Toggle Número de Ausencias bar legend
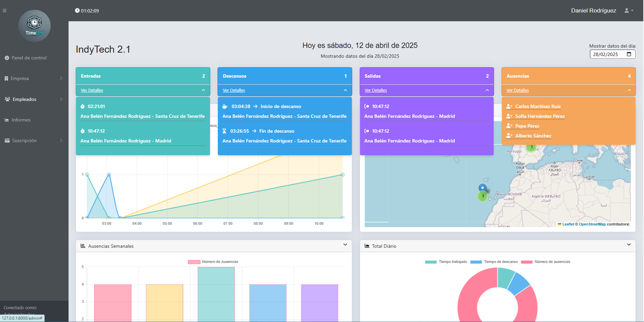This screenshot has height=322, width=644. point(213,262)
